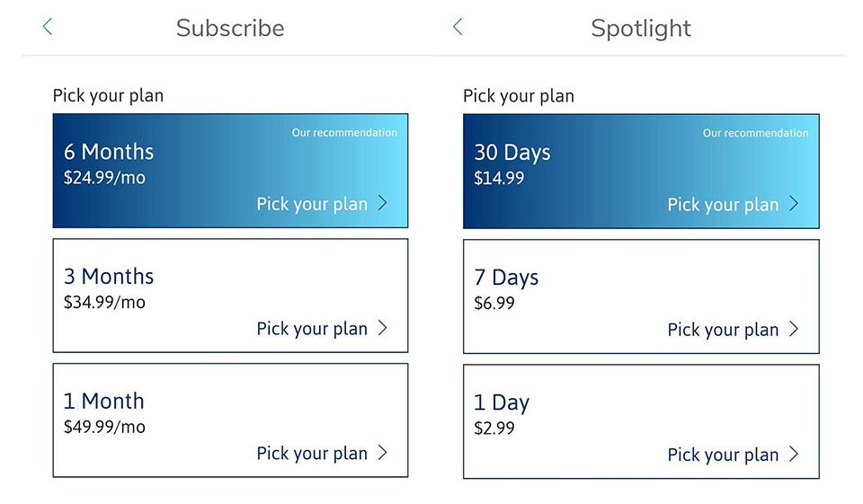Go back from the Spotlight screen
The image size is (863, 504).
click(458, 27)
